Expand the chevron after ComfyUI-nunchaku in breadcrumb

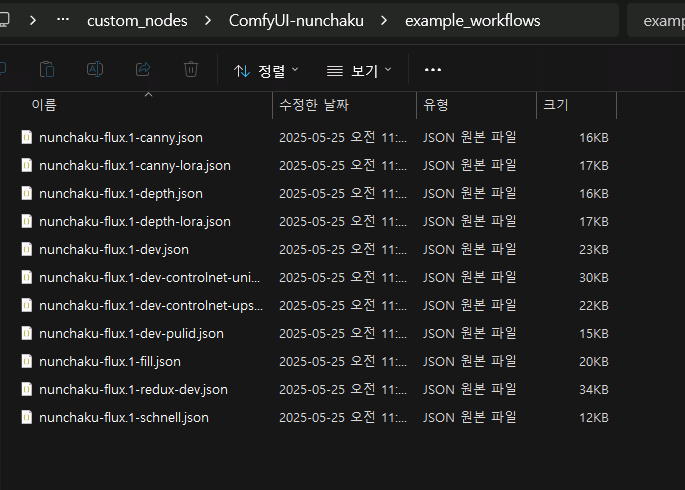click(x=383, y=20)
